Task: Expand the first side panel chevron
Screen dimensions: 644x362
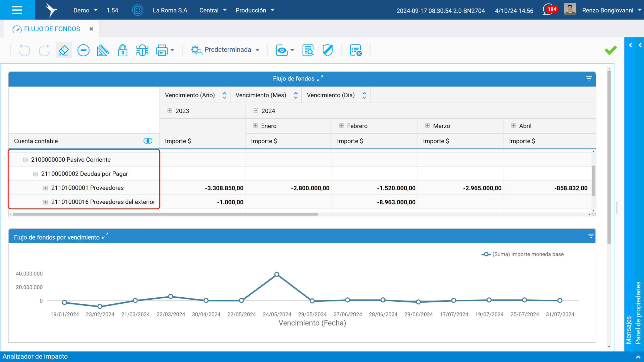Action: [630, 45]
